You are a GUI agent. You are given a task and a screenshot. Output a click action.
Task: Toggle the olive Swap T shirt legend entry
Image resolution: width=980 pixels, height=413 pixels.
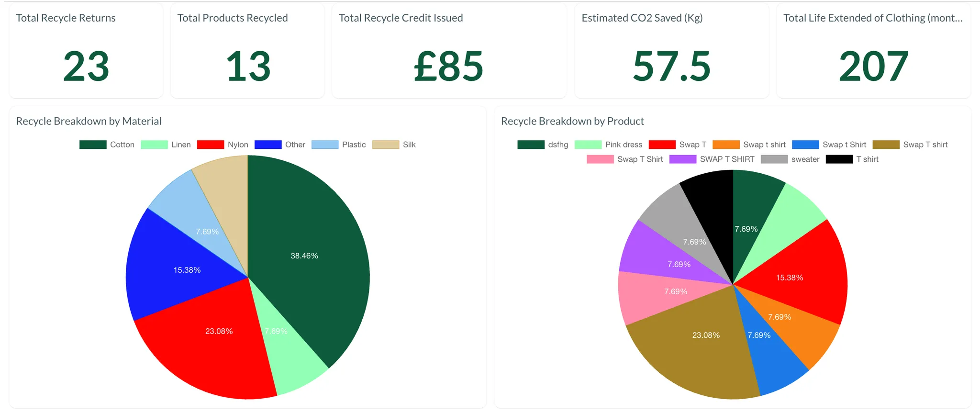coord(910,145)
